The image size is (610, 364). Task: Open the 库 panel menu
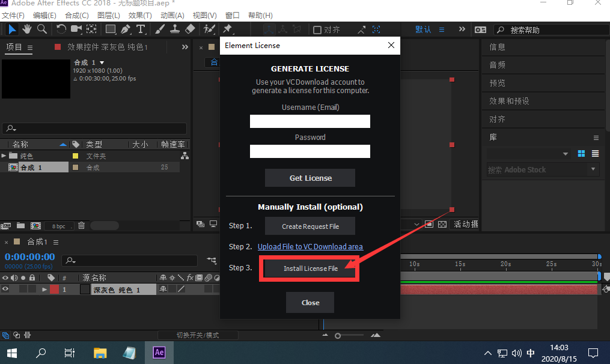[x=596, y=138]
